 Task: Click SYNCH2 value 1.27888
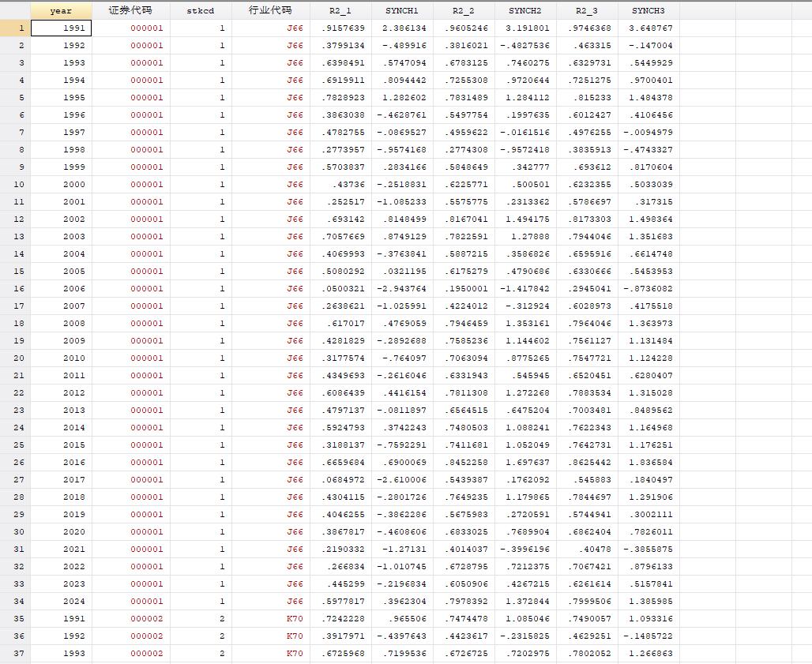pyautogui.click(x=525, y=237)
